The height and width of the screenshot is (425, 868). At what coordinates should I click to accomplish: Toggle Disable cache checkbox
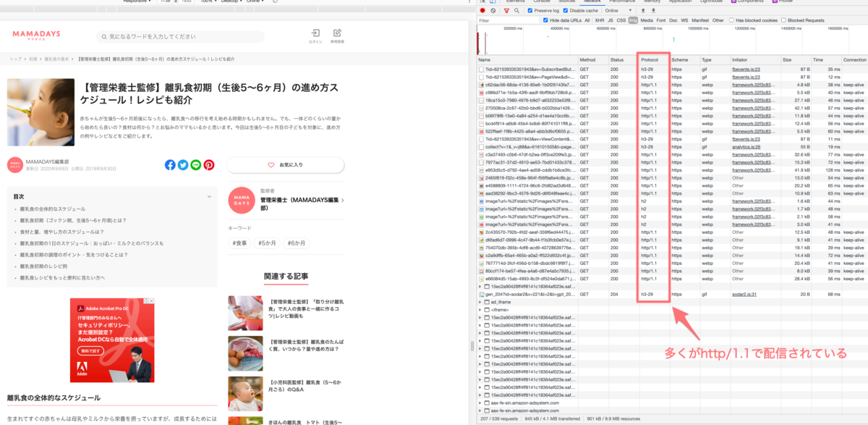[x=566, y=11]
